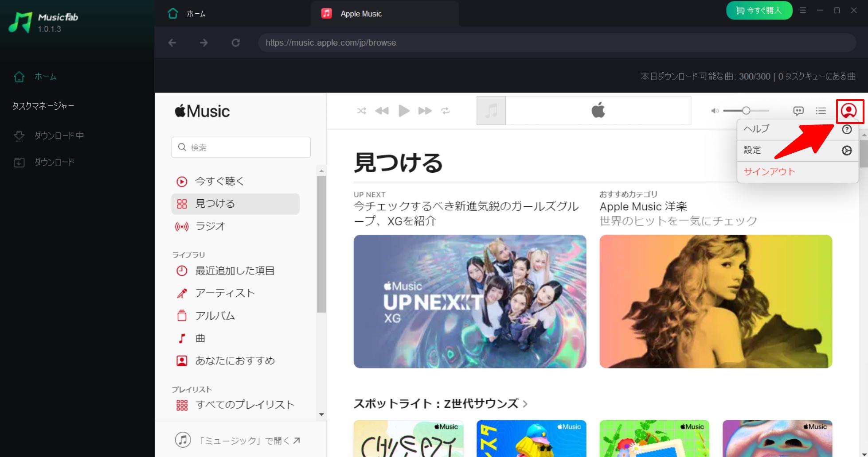Open the ダウンロード finished list
The height and width of the screenshot is (457, 868).
(43, 162)
